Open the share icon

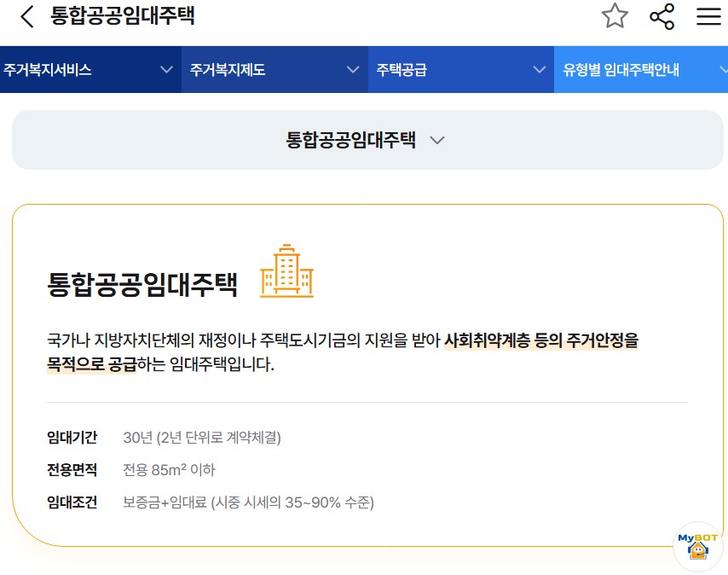click(662, 15)
